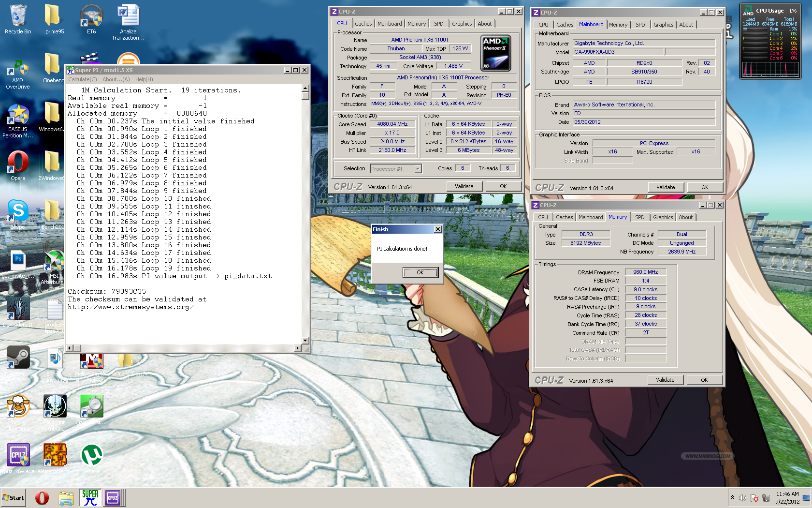This screenshot has height=508, width=812.
Task: Select Caches tab in Memory window
Action: coord(564,217)
